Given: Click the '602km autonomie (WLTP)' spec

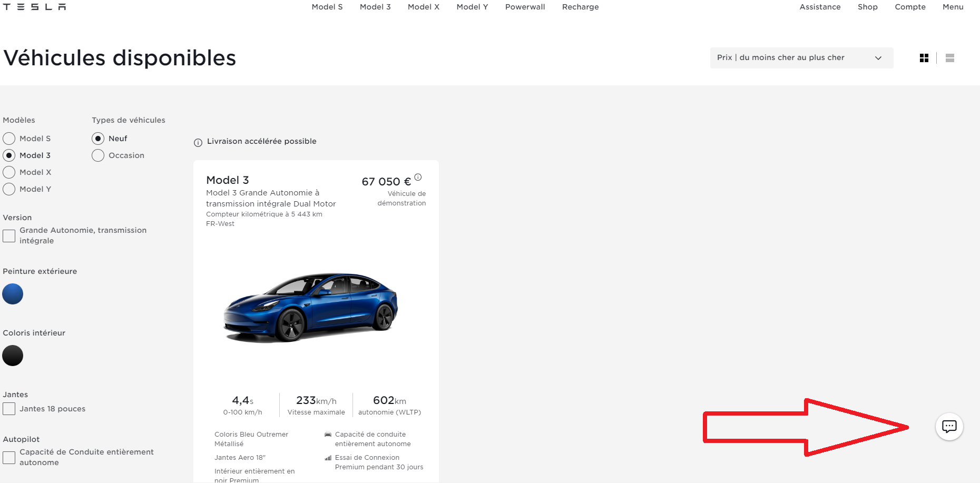Looking at the screenshot, I should (389, 405).
